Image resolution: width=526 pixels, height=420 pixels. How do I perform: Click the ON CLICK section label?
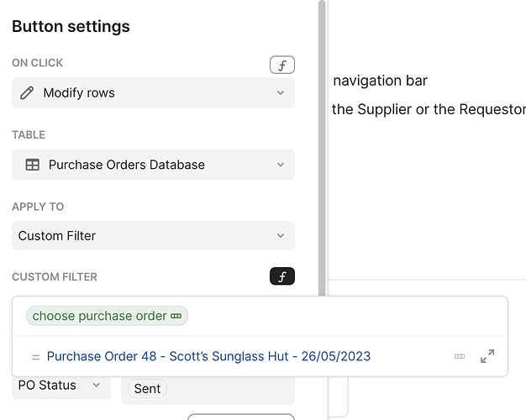(38, 63)
